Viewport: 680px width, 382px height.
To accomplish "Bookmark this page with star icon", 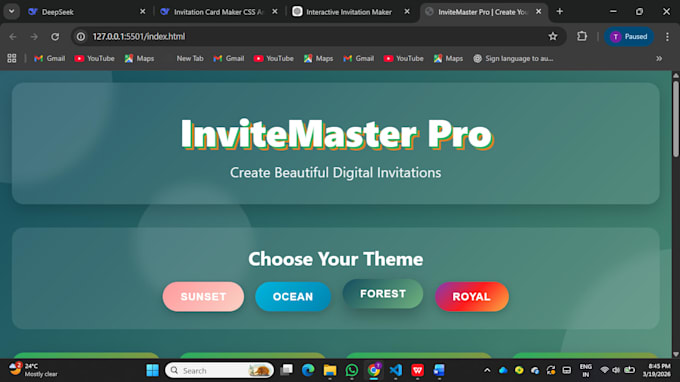I will click(x=552, y=36).
